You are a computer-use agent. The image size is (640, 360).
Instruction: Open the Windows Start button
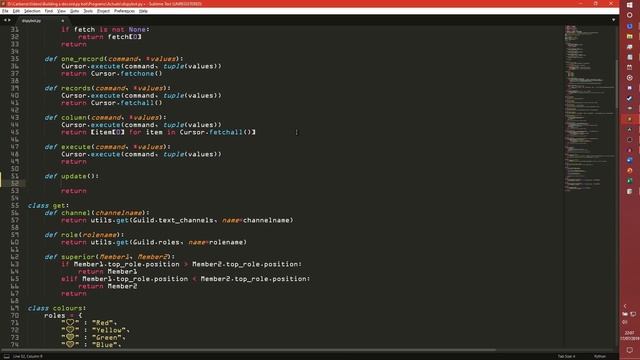coord(630,5)
